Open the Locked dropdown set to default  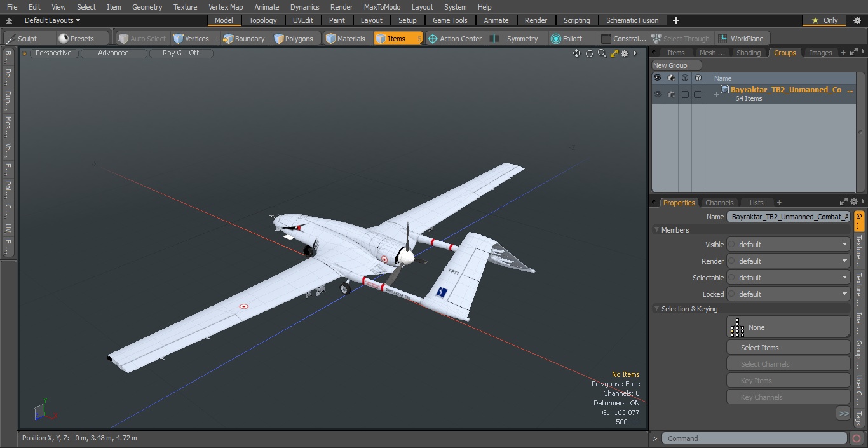789,294
